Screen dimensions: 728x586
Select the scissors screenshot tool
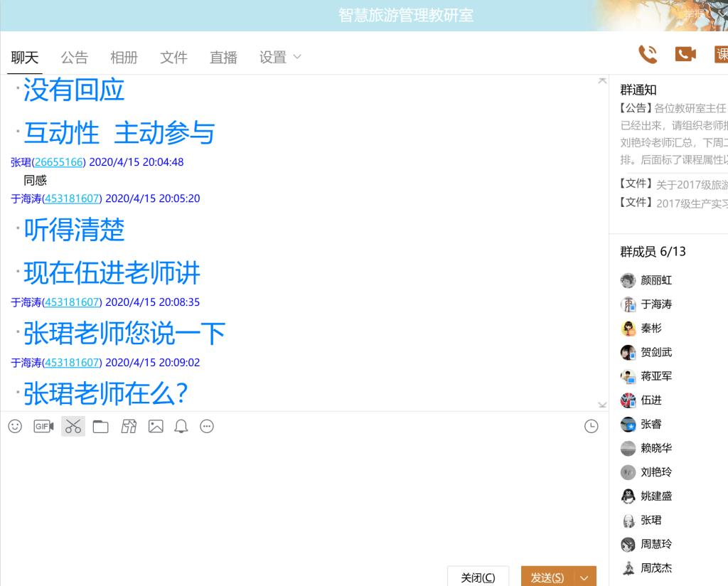[x=73, y=427]
